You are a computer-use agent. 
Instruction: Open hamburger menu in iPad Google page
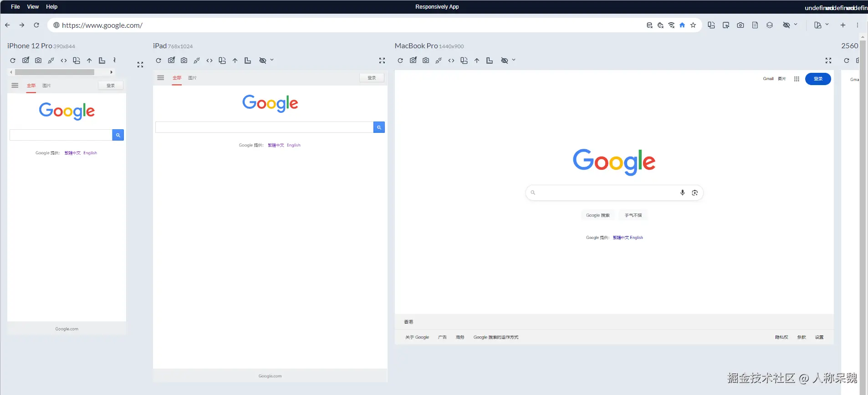point(161,78)
